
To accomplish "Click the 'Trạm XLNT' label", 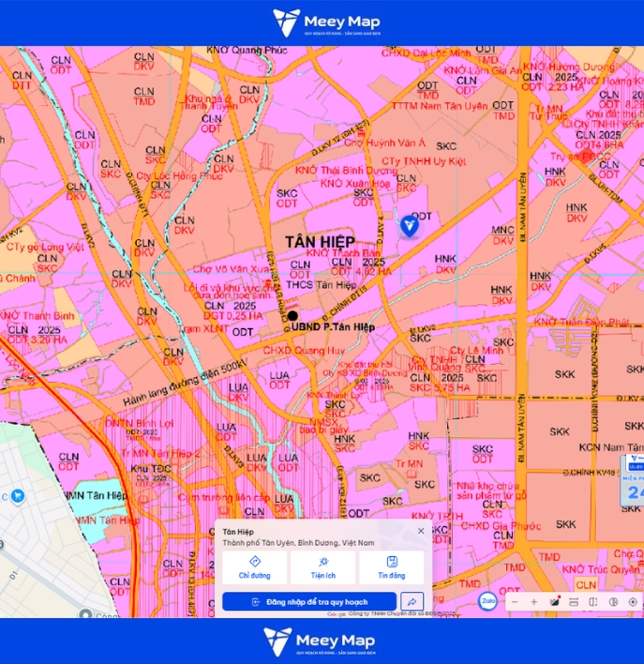I will point(203,329).
